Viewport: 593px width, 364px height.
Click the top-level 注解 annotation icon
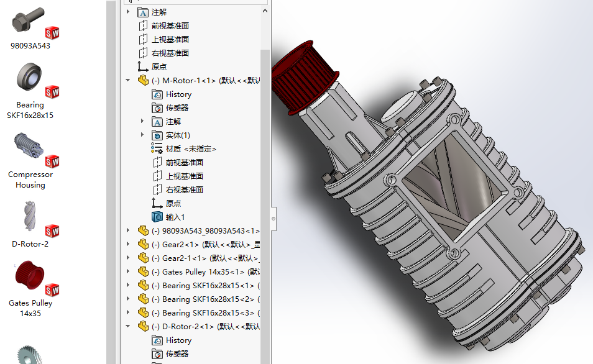click(x=143, y=12)
